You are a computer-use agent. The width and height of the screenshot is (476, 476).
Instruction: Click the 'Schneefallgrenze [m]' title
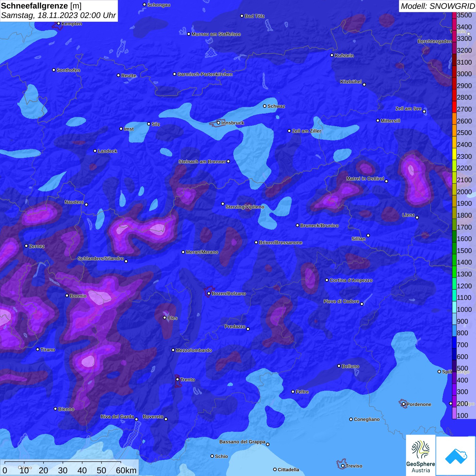click(x=41, y=6)
